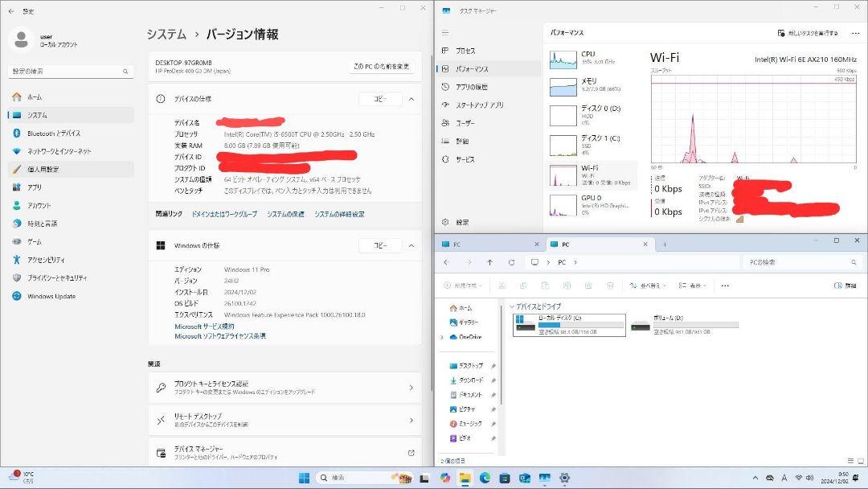Select the メモリ performance graph
868x489 pixels.
point(592,86)
